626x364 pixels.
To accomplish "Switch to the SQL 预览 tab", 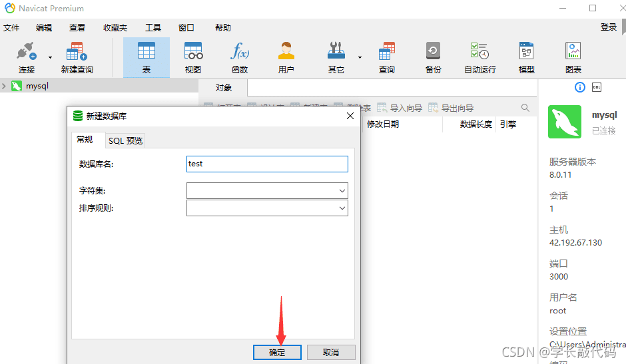I will point(126,140).
